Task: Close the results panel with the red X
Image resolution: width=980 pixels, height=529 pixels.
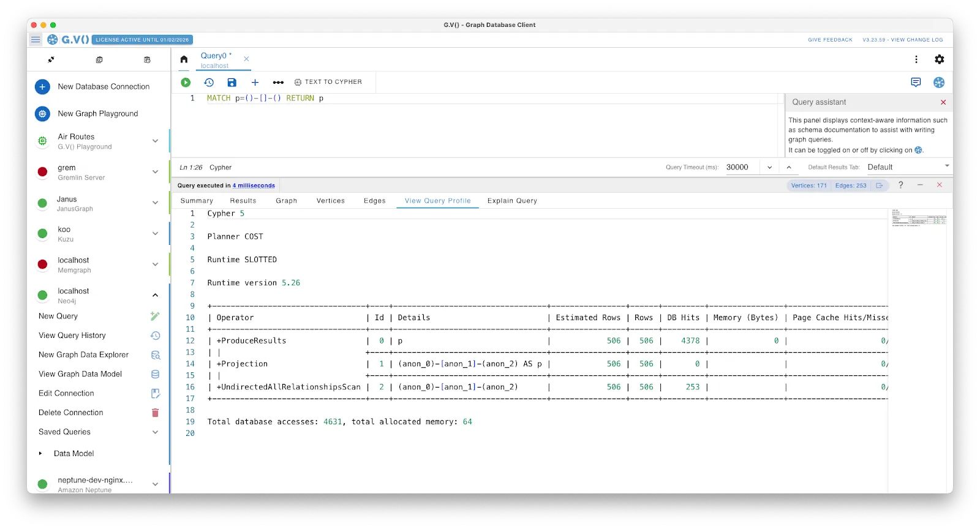Action: 940,185
